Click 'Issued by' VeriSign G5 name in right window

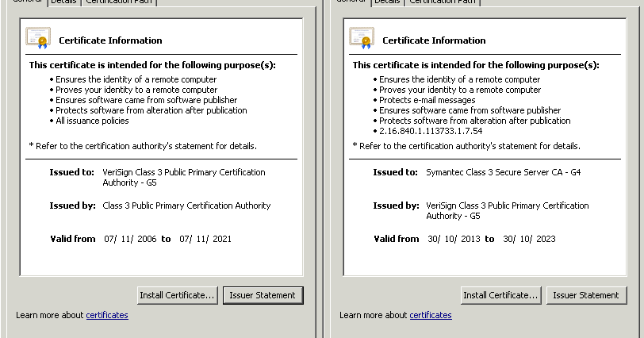point(508,211)
